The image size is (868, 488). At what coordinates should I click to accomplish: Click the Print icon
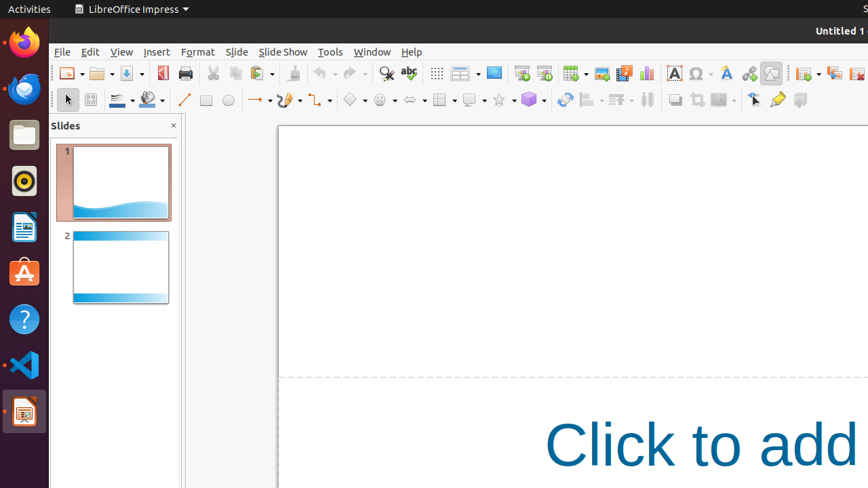[186, 73]
